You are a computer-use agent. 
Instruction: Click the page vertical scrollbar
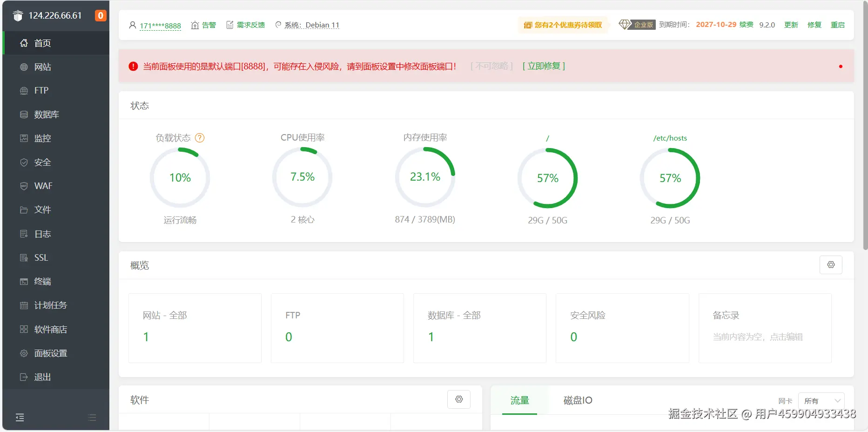tap(865, 126)
